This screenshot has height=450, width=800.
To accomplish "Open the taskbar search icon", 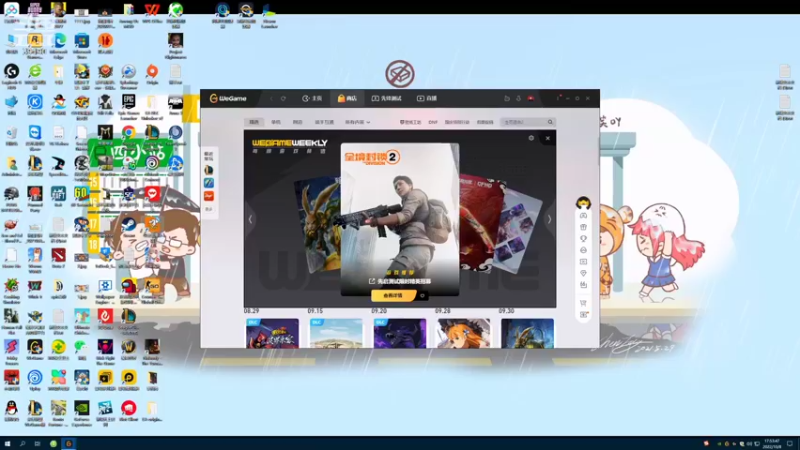I will click(22, 443).
